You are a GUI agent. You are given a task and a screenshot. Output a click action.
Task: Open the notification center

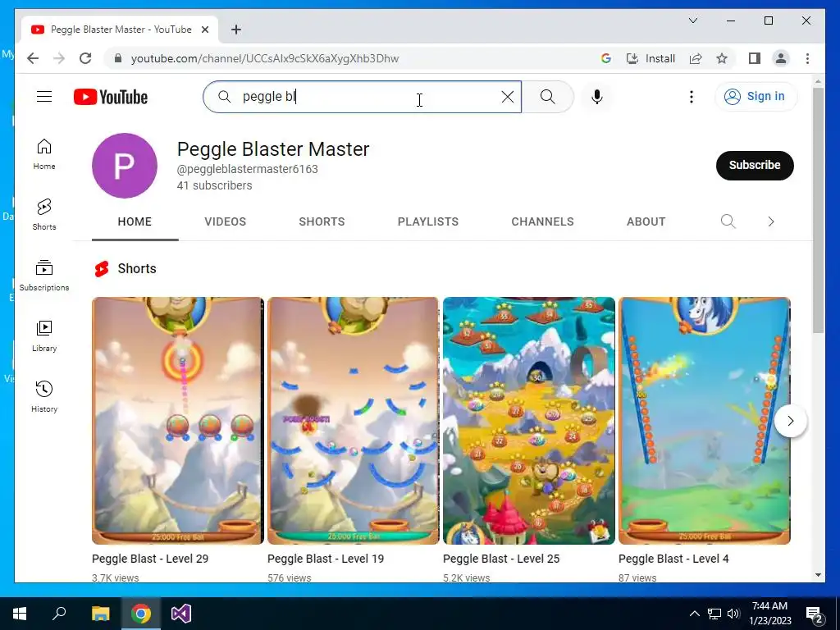pyautogui.click(x=815, y=614)
